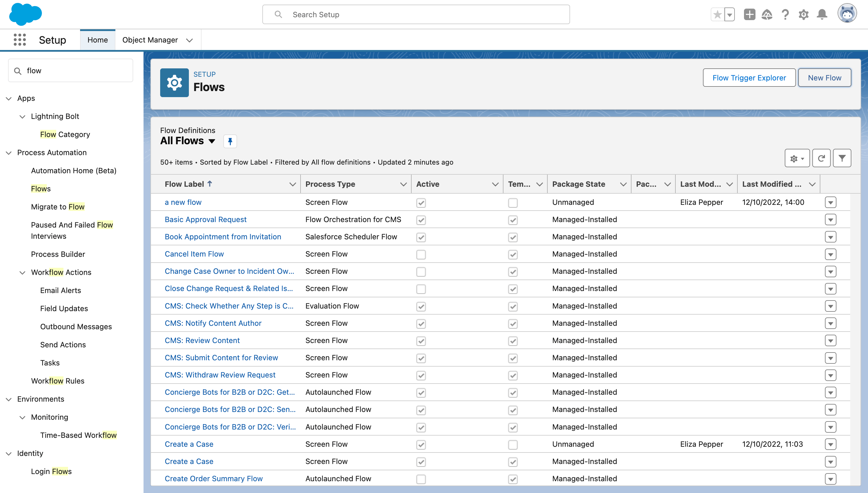Toggle Template checkbox for a new flow
Image resolution: width=868 pixels, height=493 pixels.
[x=512, y=203]
